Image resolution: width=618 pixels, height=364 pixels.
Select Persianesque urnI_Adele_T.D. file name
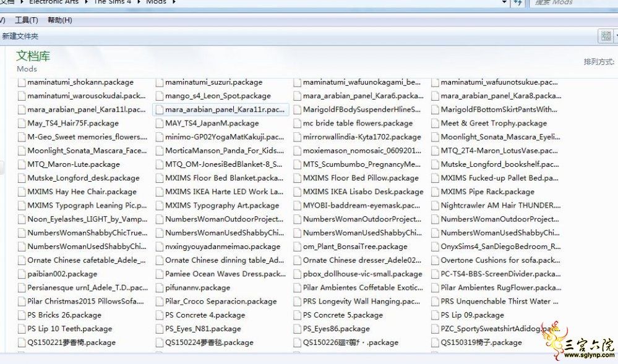(87, 288)
